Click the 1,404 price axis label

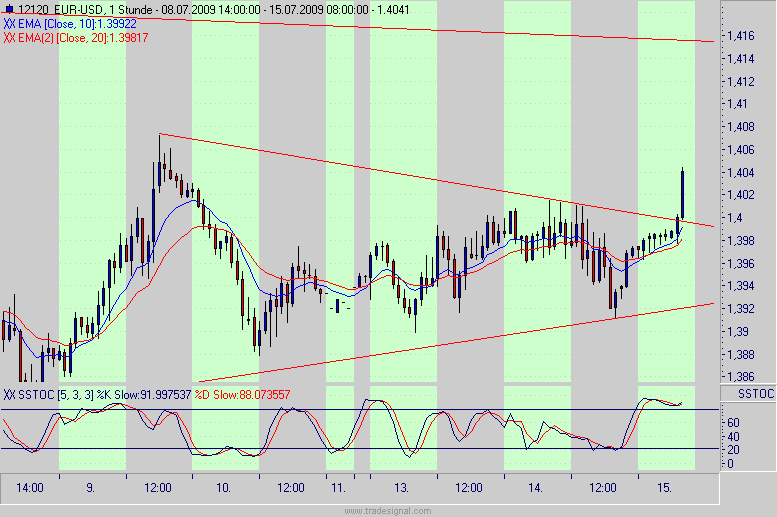pos(741,173)
